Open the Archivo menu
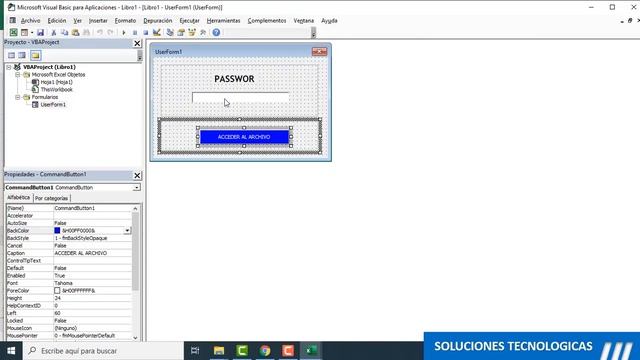Screen dimensions: 640x360 pyautogui.click(x=31, y=20)
